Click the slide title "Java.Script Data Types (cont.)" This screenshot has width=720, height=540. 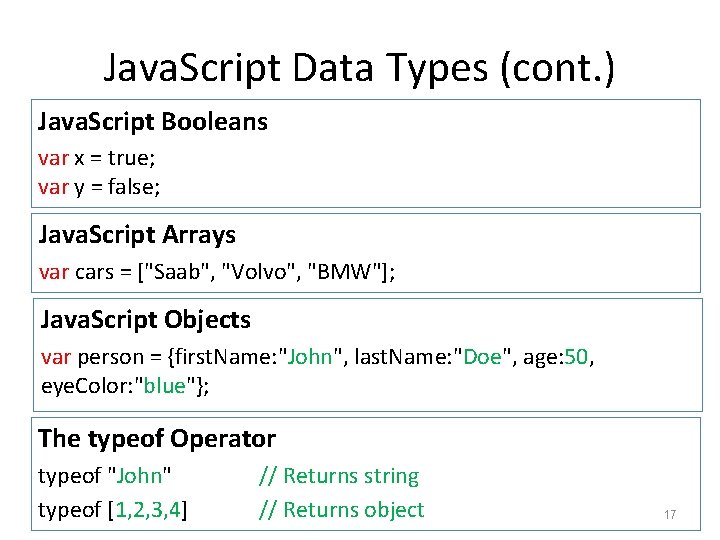coord(360,68)
